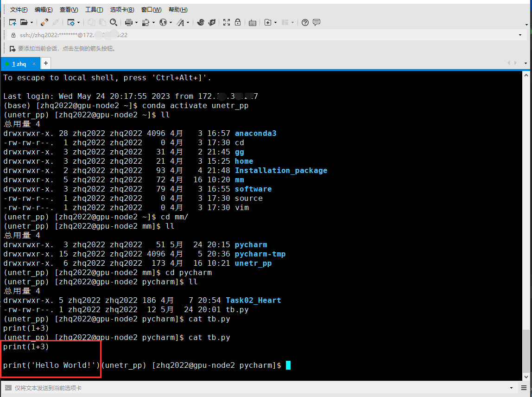Open the compose bar hamburger menu
Viewport: 532px width, 397px height.
(x=524, y=388)
